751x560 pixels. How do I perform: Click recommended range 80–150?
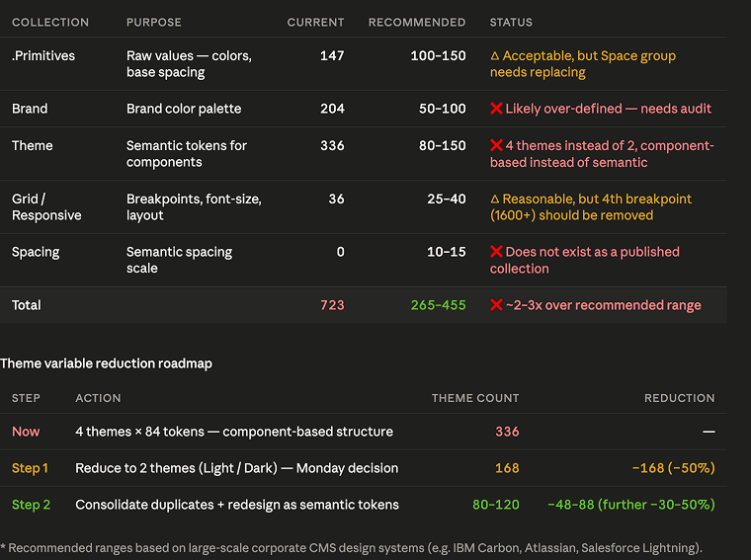[x=442, y=145]
